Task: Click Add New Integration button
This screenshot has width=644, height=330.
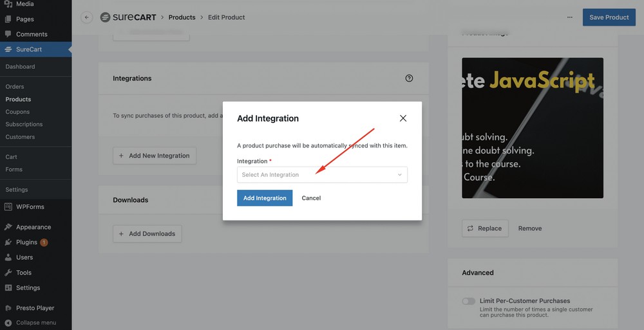Action: tap(155, 156)
